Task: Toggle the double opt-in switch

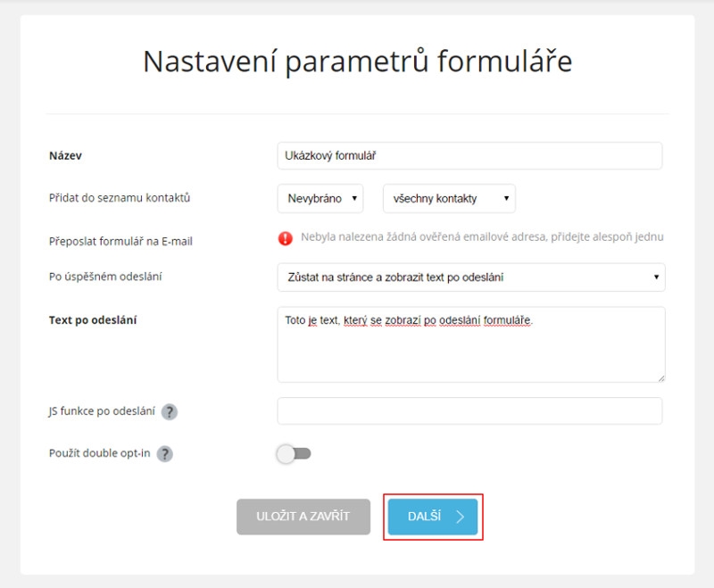Action: coord(294,454)
